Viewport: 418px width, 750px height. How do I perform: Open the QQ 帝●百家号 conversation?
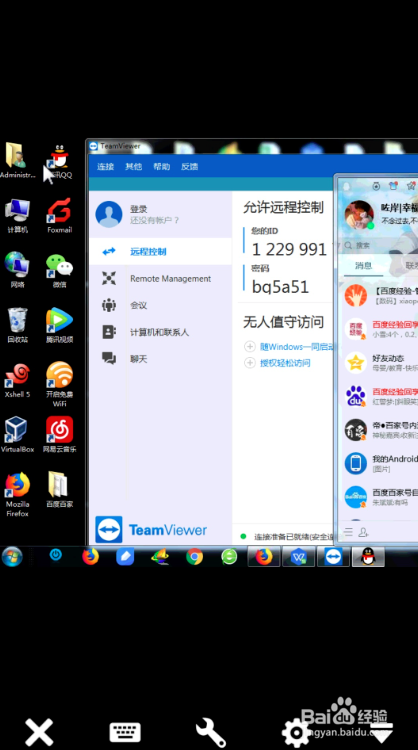coord(380,430)
